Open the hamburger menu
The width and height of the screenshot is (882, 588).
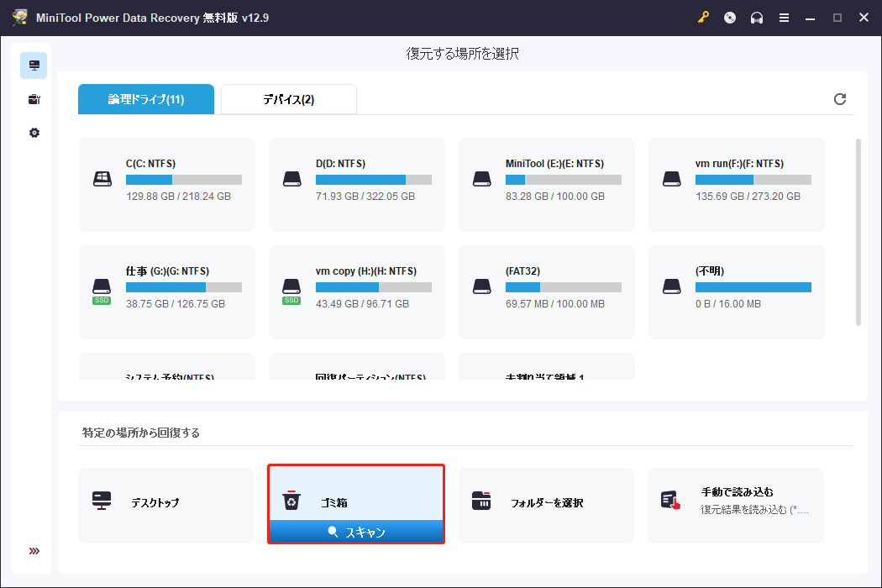point(784,18)
